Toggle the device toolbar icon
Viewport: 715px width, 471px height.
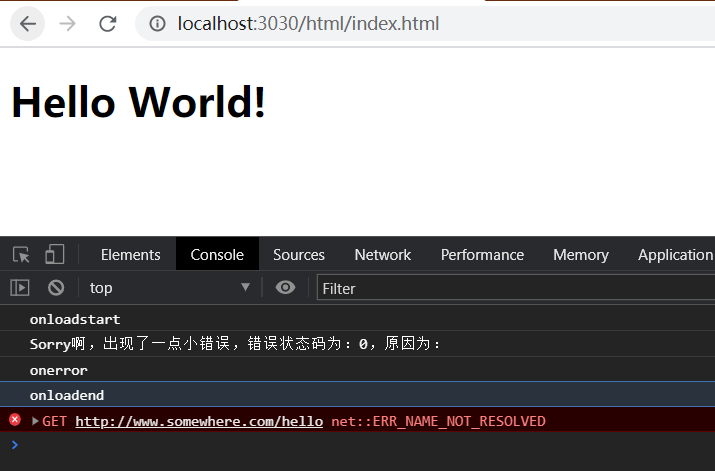click(x=55, y=254)
